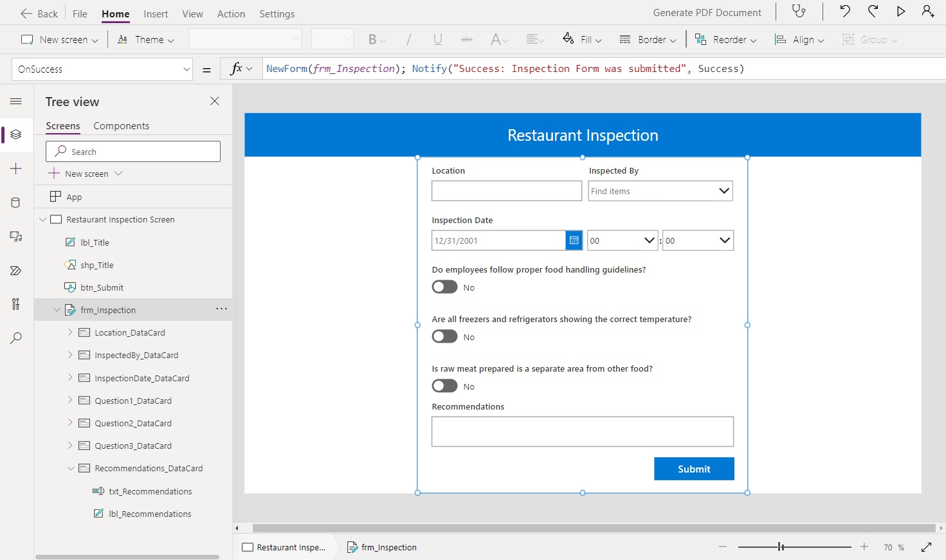Expand the Question1_DataCard tree item
Viewport: 946px width, 560px height.
tap(71, 400)
